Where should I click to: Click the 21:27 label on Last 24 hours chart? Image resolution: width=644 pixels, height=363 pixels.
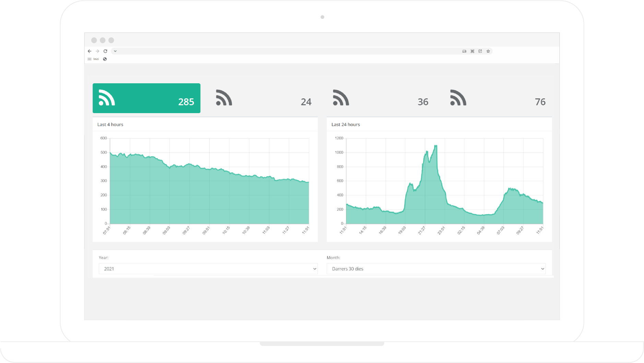tap(421, 230)
